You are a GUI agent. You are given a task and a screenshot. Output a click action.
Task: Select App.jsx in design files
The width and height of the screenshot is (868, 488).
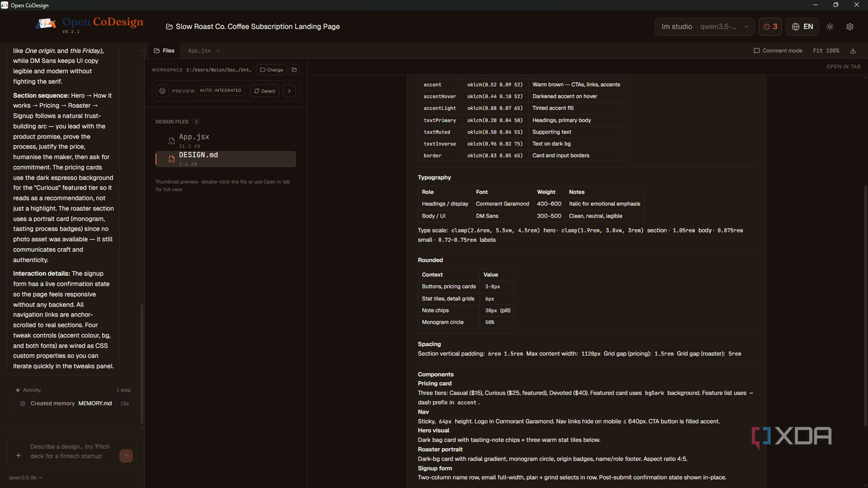tap(226, 141)
